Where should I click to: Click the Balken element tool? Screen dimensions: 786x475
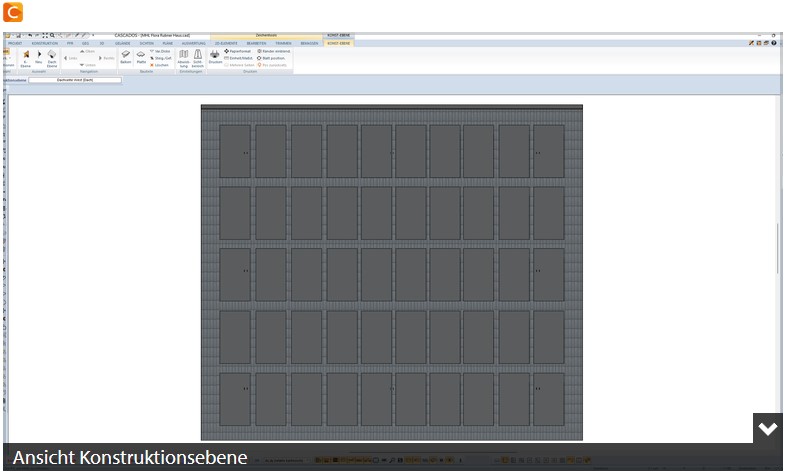pos(126,57)
